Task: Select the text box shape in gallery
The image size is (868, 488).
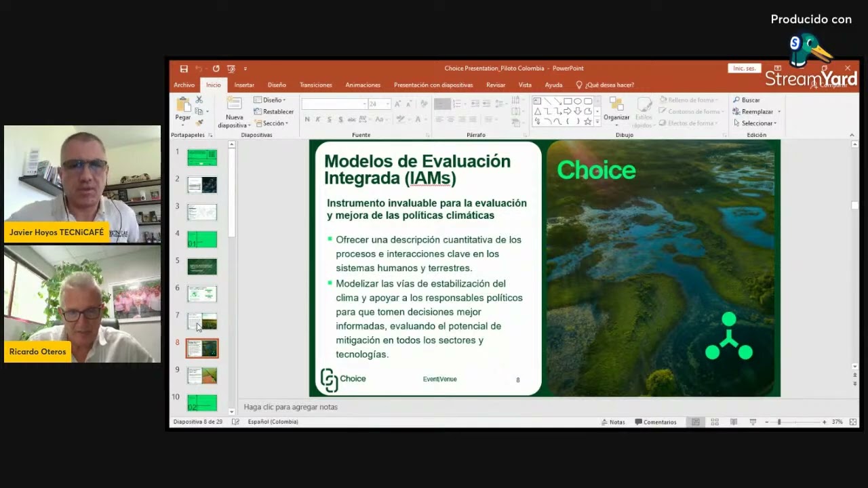Action: pyautogui.click(x=537, y=101)
